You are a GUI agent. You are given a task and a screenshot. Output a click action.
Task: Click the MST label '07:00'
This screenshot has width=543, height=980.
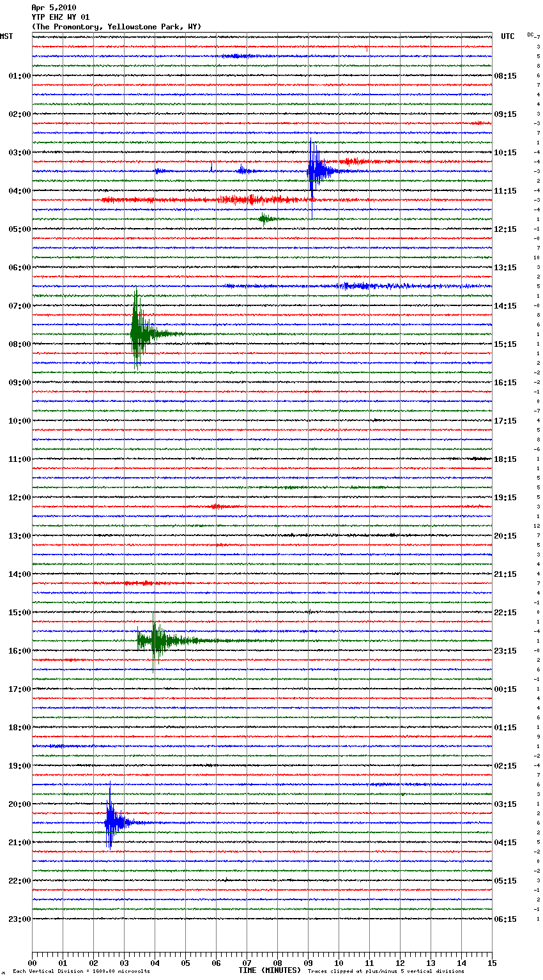pos(19,306)
